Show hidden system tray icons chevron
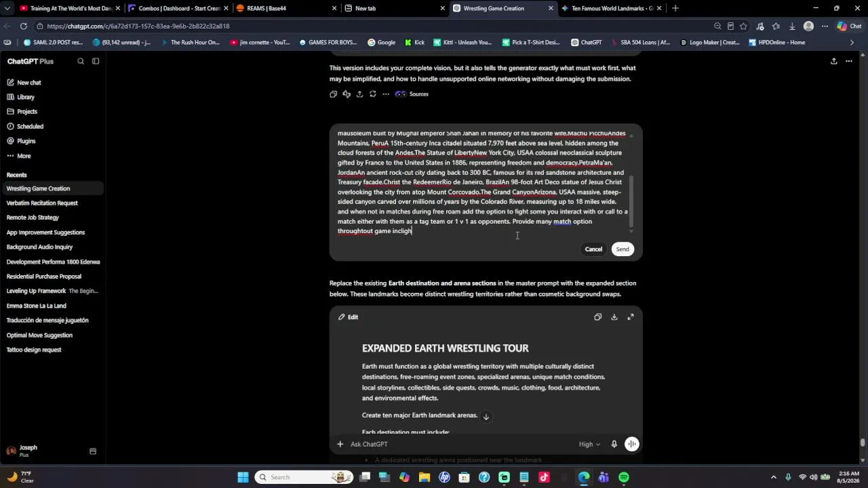 (774, 477)
